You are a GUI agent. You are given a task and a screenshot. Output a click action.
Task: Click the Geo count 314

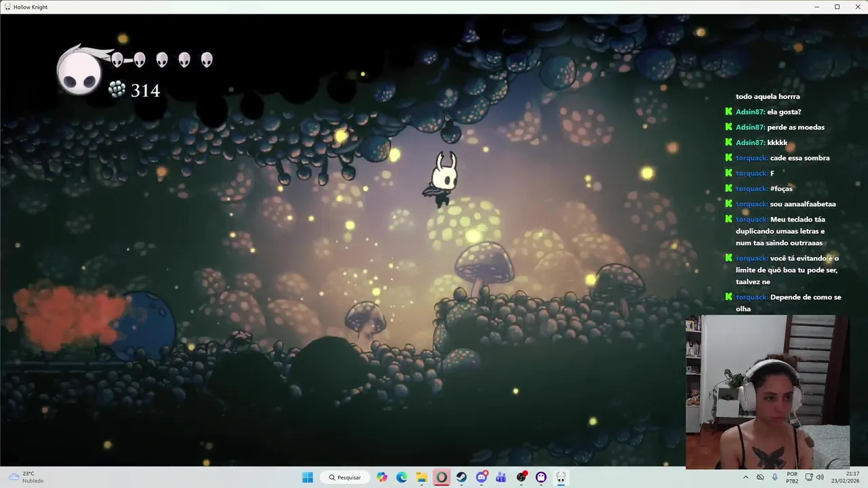pos(145,90)
